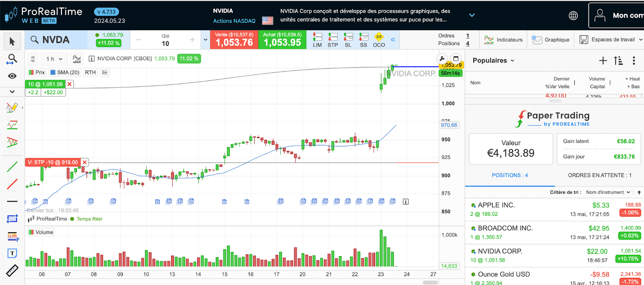Add an SS order
Screen dimensions: 644x285
tap(363, 40)
